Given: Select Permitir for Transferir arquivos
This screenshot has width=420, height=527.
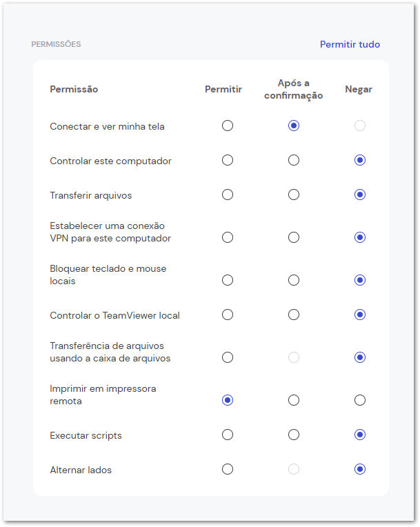Looking at the screenshot, I should pyautogui.click(x=228, y=195).
